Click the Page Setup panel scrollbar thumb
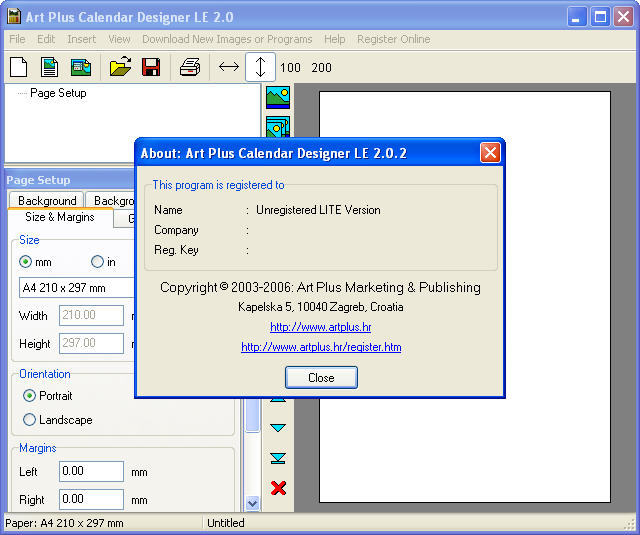640x535 pixels. click(x=253, y=415)
